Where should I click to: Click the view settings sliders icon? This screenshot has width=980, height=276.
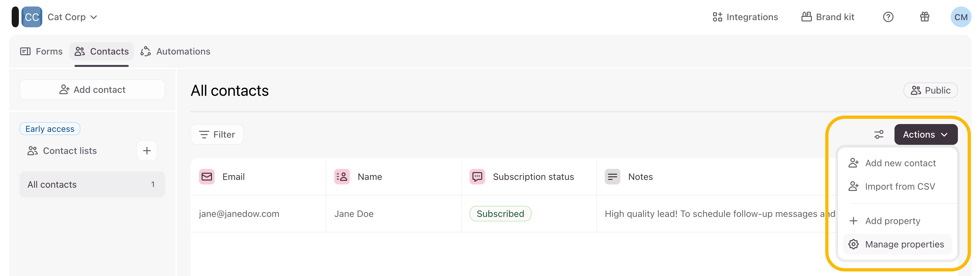(879, 134)
